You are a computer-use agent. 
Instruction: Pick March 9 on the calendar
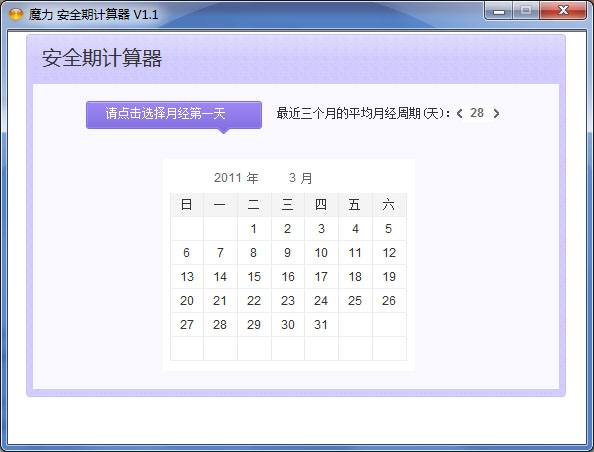288,253
